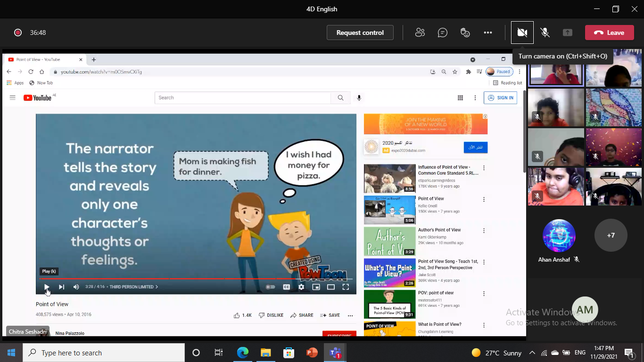The image size is (644, 362).
Task: Open Microsoft Edge from the taskbar
Action: coord(242,353)
